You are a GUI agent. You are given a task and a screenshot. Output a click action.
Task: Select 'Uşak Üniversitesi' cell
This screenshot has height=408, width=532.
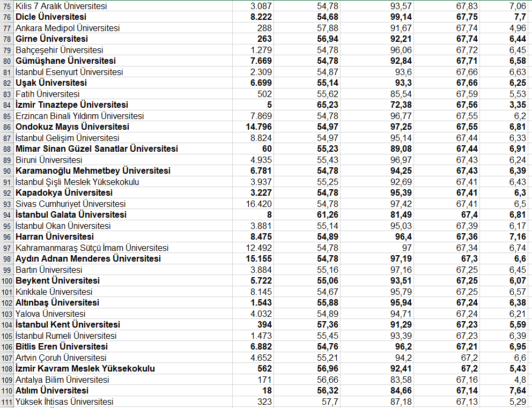coord(123,83)
